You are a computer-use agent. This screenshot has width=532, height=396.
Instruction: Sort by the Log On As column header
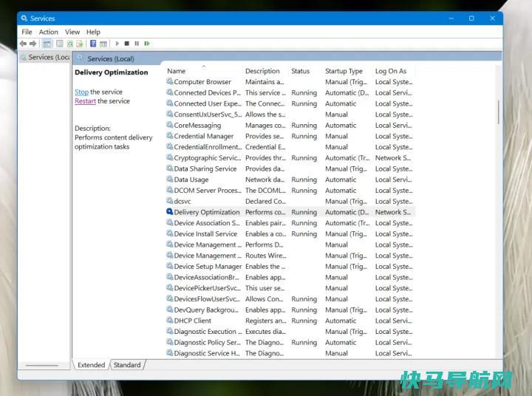pos(391,71)
